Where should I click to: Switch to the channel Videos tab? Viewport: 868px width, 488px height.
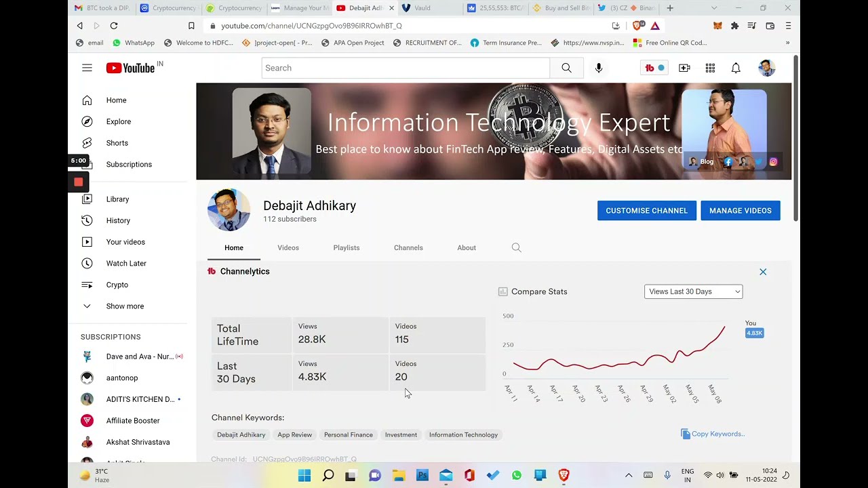[x=288, y=247]
